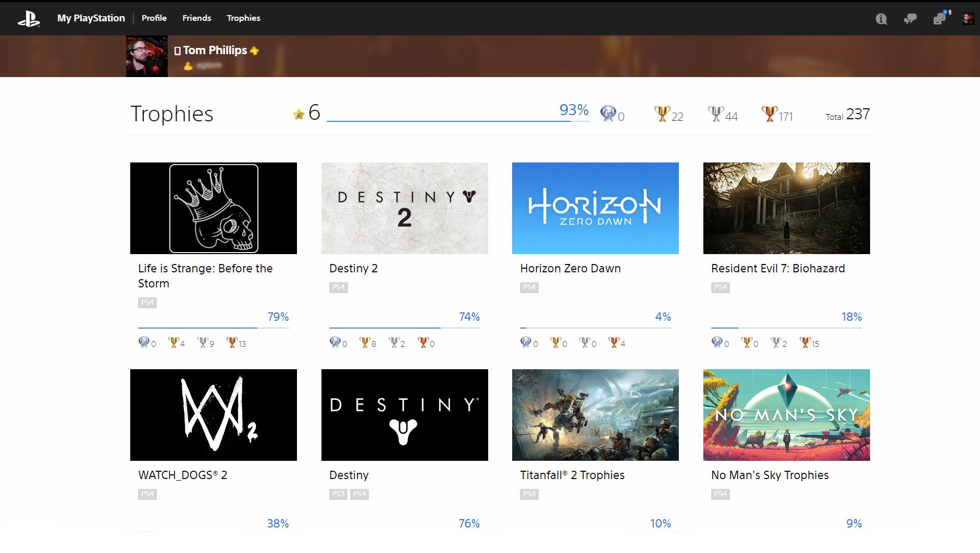
Task: Open original Destiny black cover thumbnail
Action: (405, 415)
